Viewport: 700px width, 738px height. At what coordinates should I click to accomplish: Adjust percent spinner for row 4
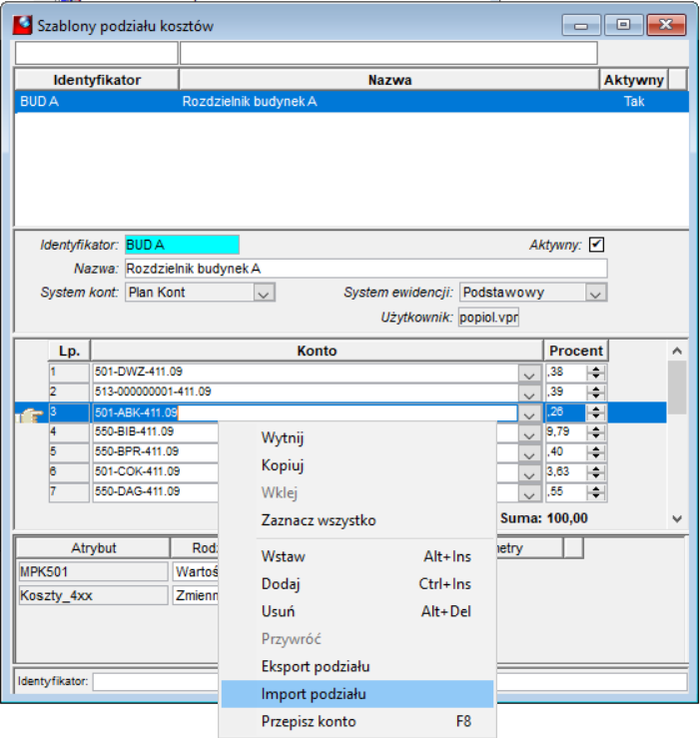pos(596,432)
